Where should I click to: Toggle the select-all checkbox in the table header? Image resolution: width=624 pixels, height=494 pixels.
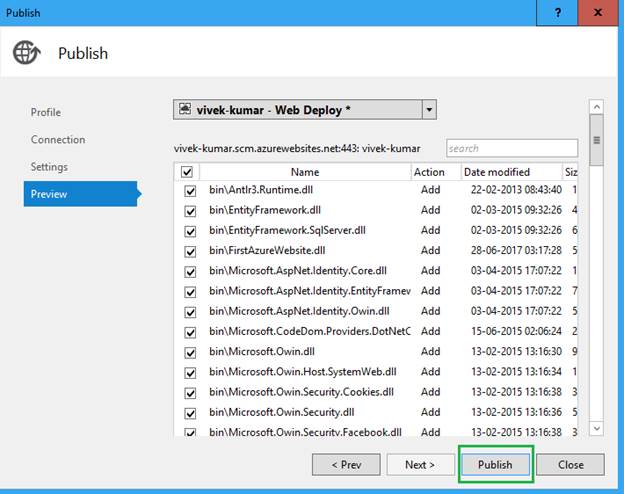[187, 172]
